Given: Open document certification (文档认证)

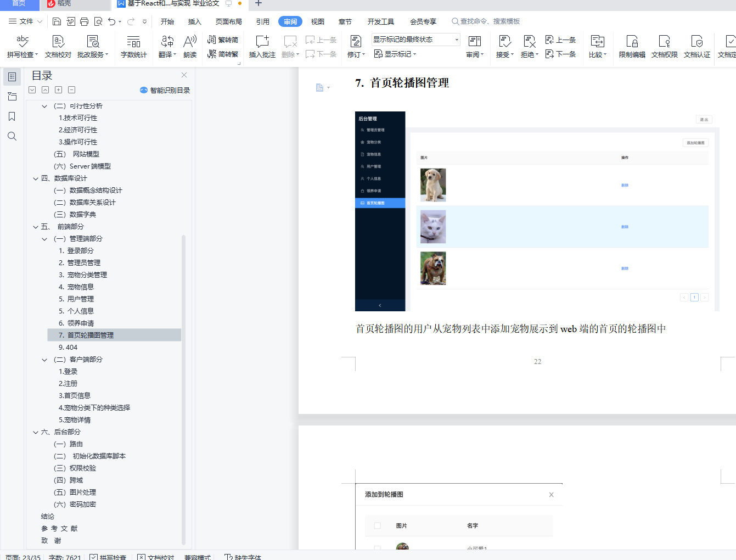Looking at the screenshot, I should [697, 47].
